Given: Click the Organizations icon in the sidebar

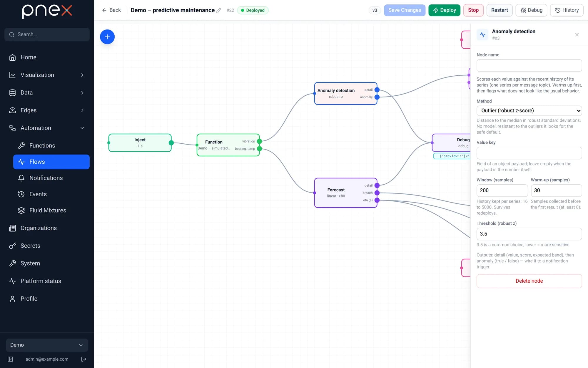Looking at the screenshot, I should (12, 228).
